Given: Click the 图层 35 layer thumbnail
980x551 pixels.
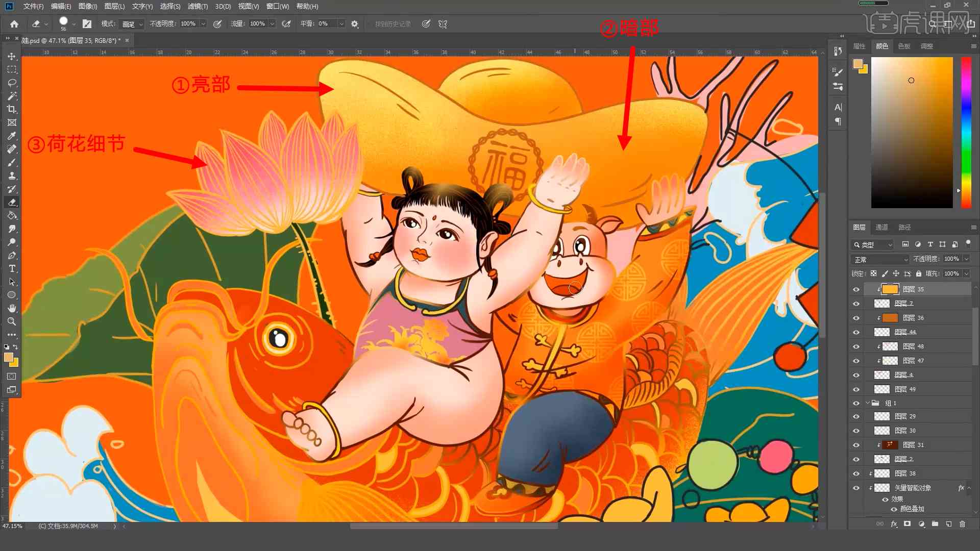Looking at the screenshot, I should (890, 289).
